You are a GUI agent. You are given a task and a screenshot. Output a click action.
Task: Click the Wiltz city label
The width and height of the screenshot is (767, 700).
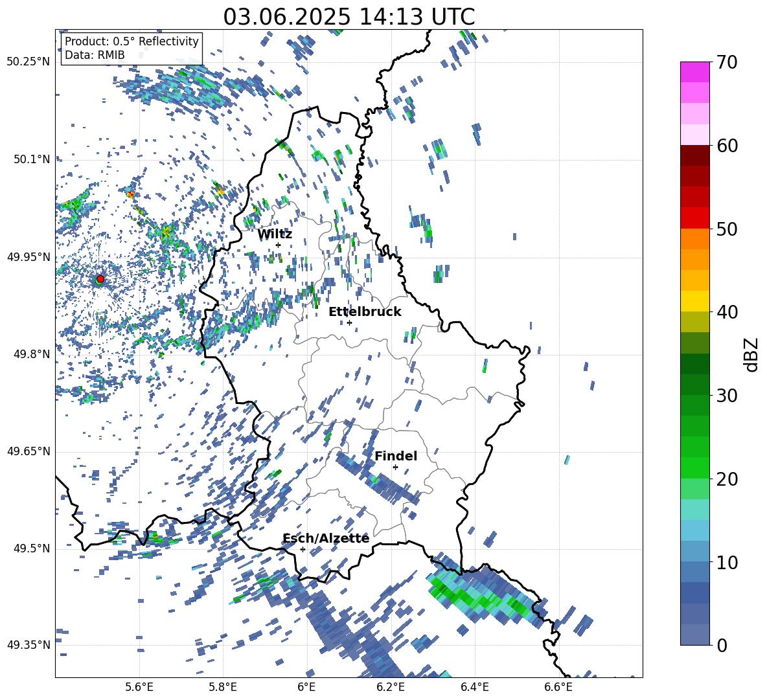point(275,234)
